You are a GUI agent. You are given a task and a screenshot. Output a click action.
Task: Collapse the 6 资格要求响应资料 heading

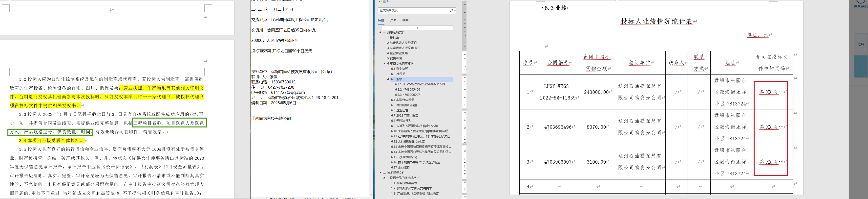point(384,63)
